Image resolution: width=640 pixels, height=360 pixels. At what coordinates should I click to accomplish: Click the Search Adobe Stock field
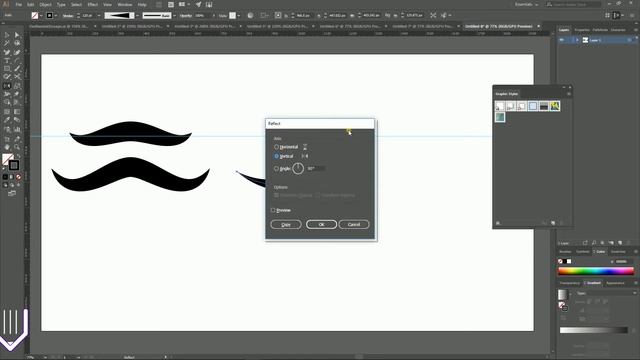tap(574, 4)
